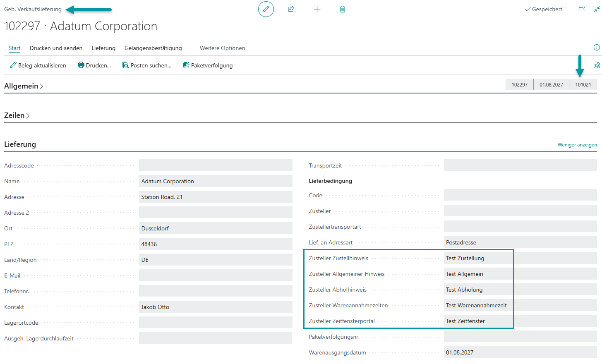Click the Drucken... action
The image size is (602, 364).
tap(94, 65)
